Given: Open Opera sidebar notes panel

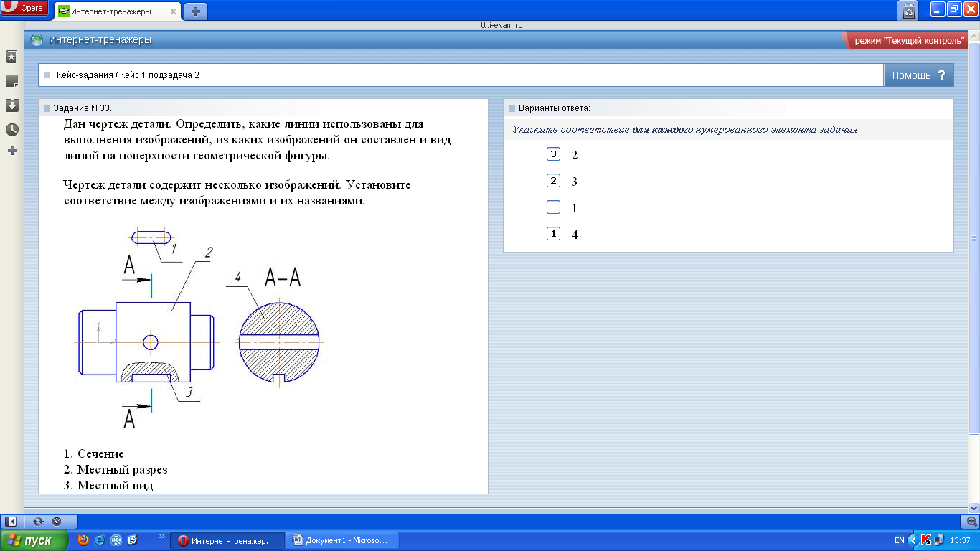Looking at the screenshot, I should coord(11,81).
